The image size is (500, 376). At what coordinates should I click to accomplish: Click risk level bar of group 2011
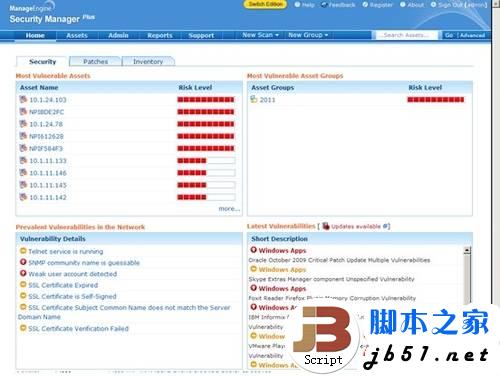coord(436,100)
